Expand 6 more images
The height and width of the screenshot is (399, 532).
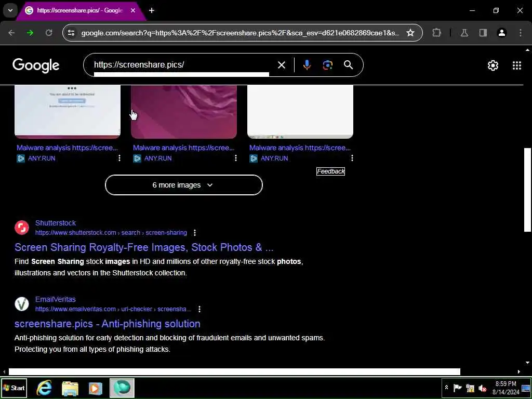point(184,185)
